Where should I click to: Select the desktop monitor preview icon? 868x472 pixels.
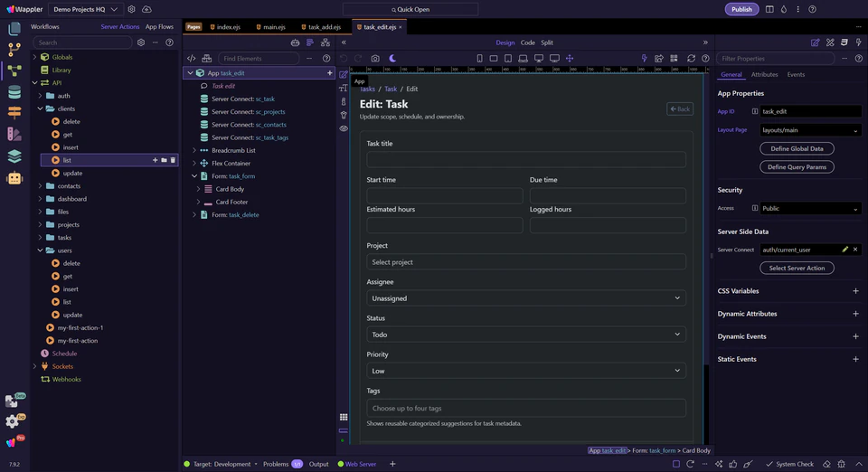539,58
